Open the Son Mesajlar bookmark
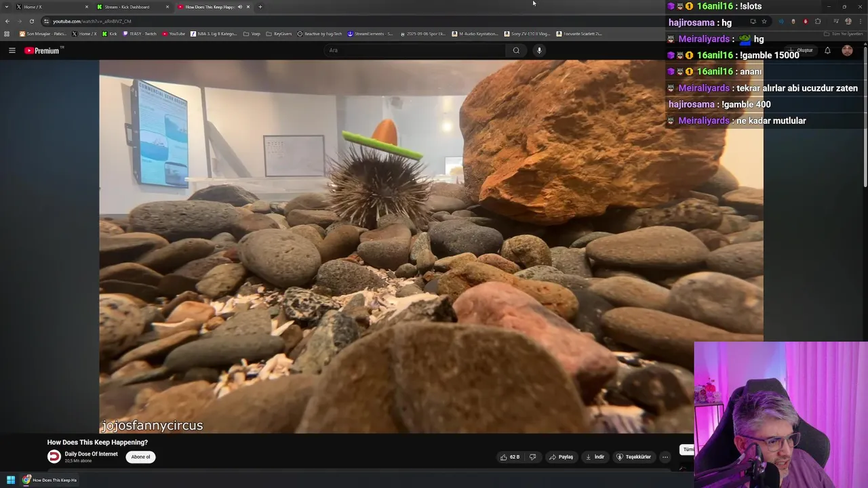 click(x=43, y=34)
